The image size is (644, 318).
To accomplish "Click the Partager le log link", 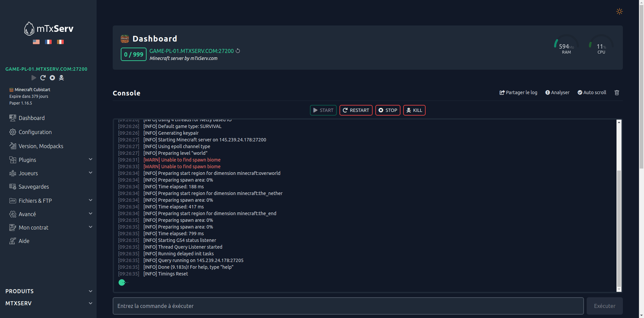I will (x=518, y=92).
